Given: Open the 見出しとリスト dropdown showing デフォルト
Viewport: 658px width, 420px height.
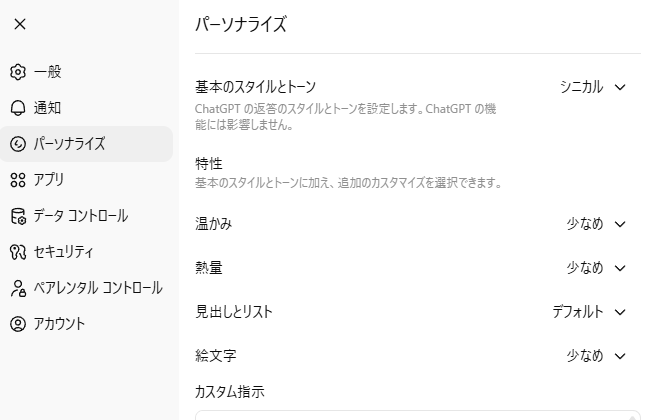Looking at the screenshot, I should (589, 312).
